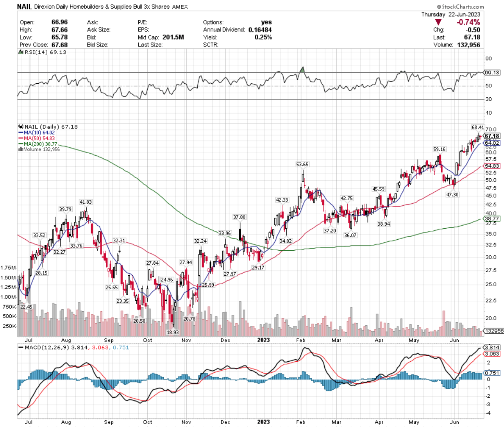This screenshot has height=427, width=504.
Task: Click the candlestick icon before NAIL (Daily)
Action: click(x=21, y=127)
